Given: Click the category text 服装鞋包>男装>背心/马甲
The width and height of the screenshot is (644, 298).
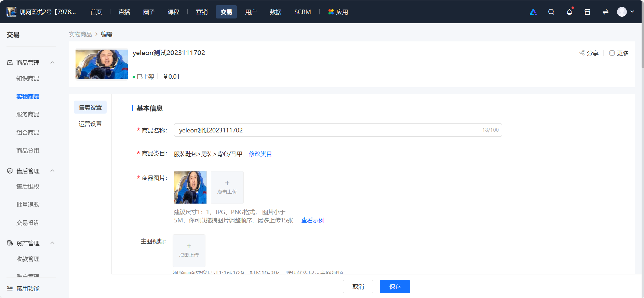Looking at the screenshot, I should (x=208, y=154).
